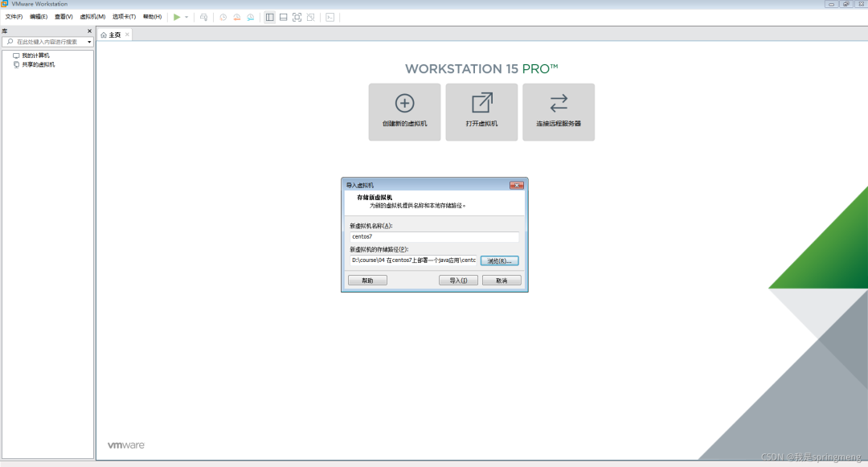Click the green power-on play icon

177,17
